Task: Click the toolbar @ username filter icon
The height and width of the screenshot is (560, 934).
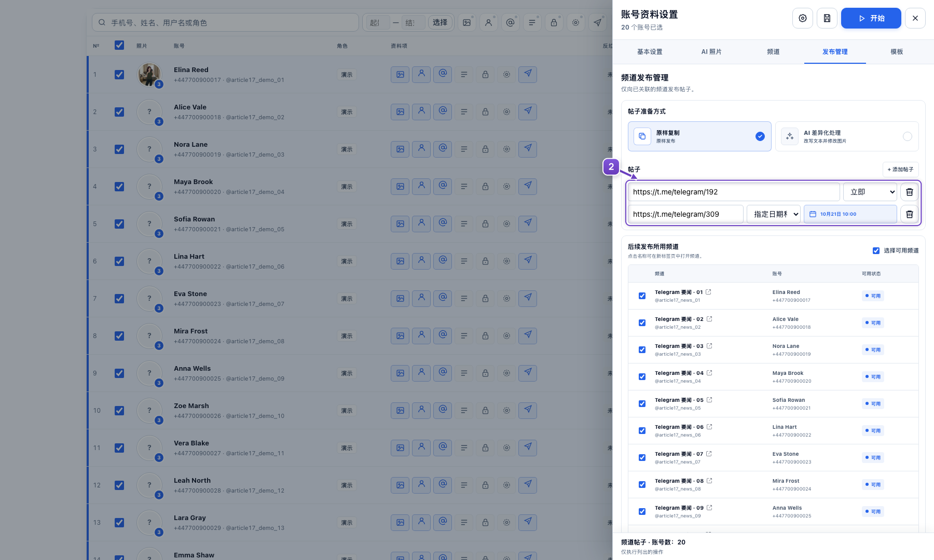Action: coord(511,22)
